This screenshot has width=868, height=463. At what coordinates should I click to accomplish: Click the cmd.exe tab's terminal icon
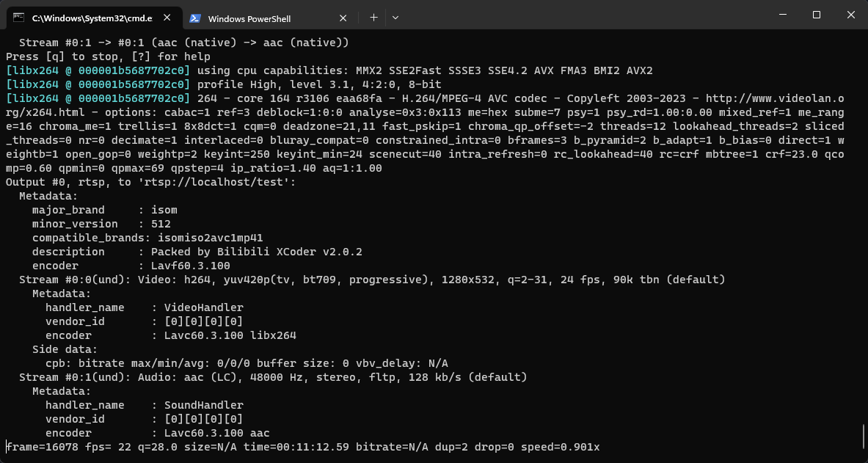click(x=18, y=18)
